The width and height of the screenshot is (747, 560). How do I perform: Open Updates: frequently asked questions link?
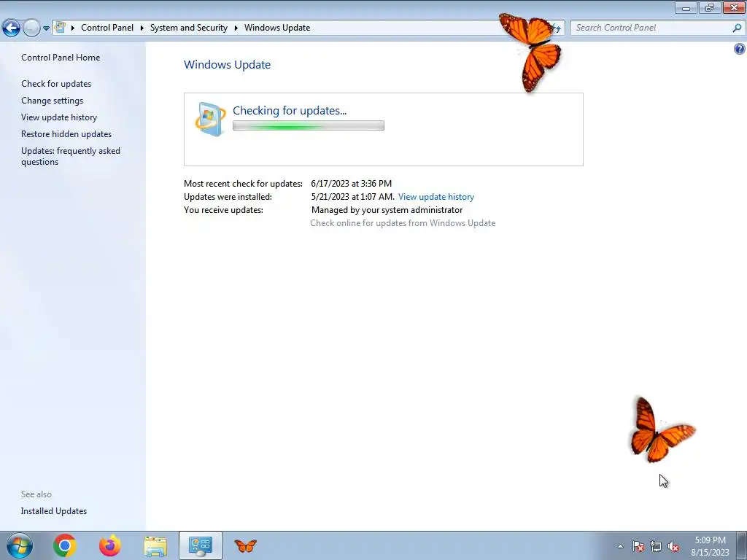(x=71, y=156)
